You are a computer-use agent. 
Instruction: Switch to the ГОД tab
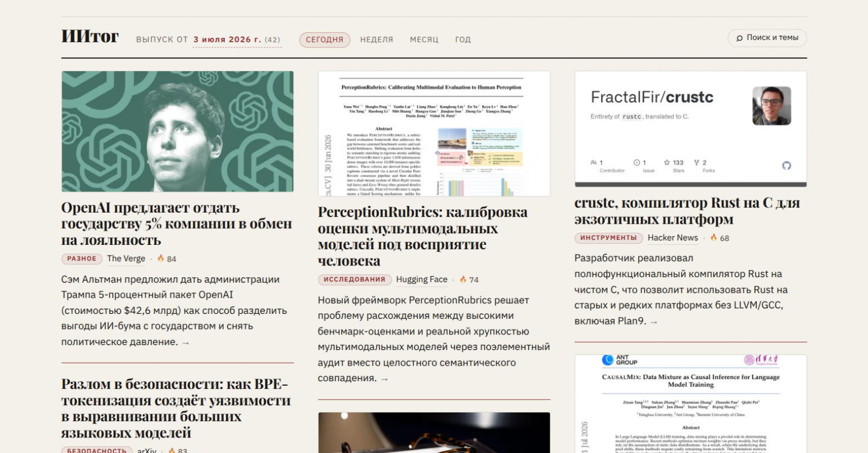coord(463,40)
